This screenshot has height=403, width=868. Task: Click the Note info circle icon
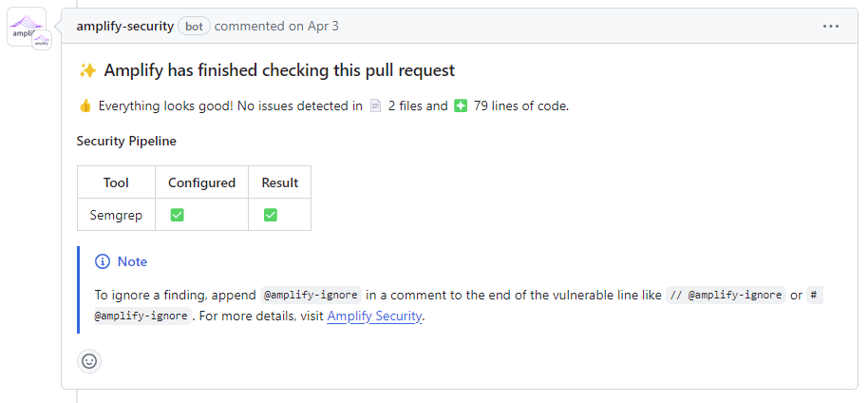click(x=103, y=261)
